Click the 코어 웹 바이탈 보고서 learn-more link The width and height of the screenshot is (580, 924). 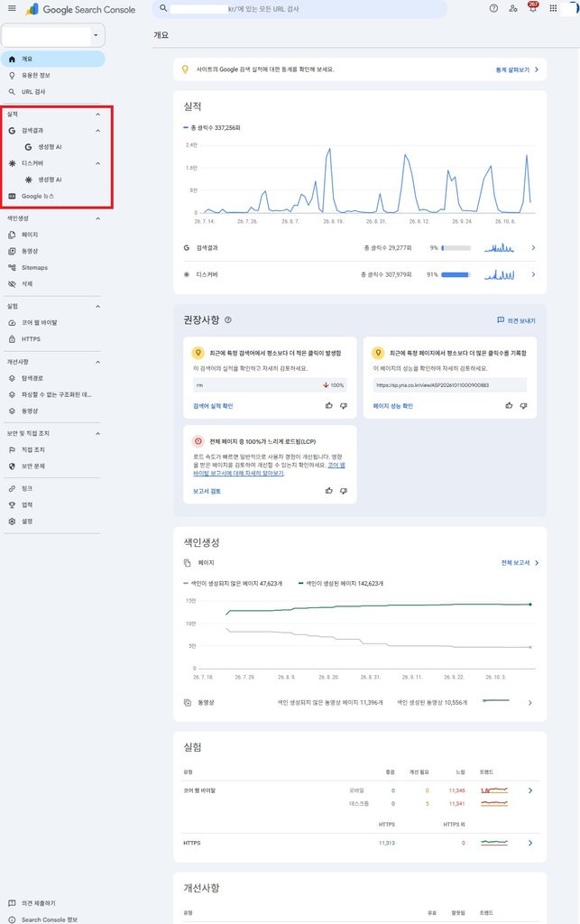click(269, 469)
